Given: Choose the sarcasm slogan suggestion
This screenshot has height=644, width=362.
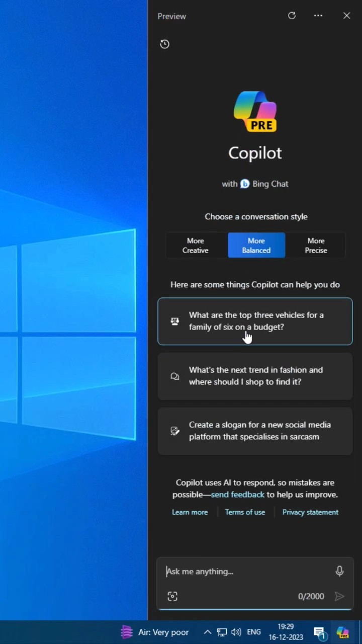Looking at the screenshot, I should coord(255,431).
